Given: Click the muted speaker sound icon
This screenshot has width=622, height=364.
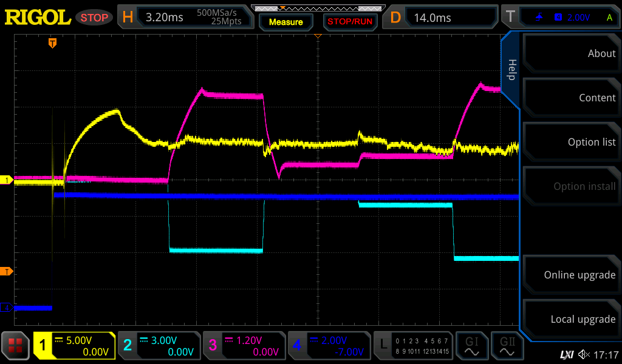Looking at the screenshot, I should coord(583,354).
